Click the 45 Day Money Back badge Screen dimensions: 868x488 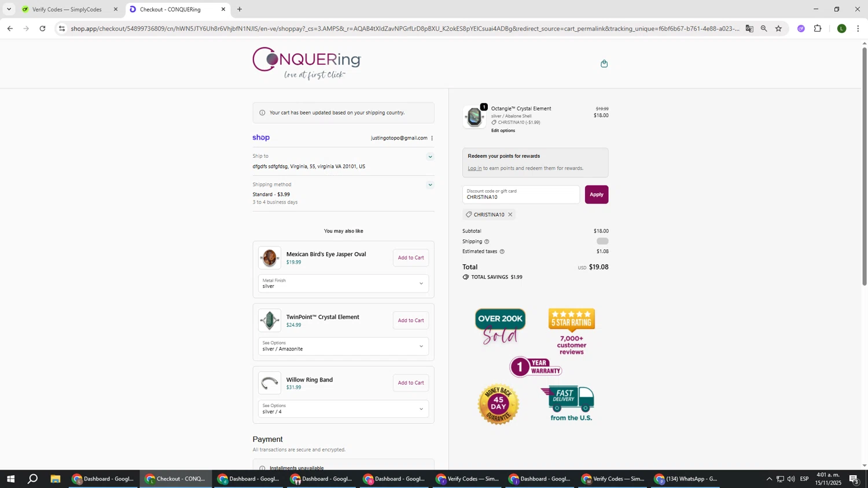(498, 404)
